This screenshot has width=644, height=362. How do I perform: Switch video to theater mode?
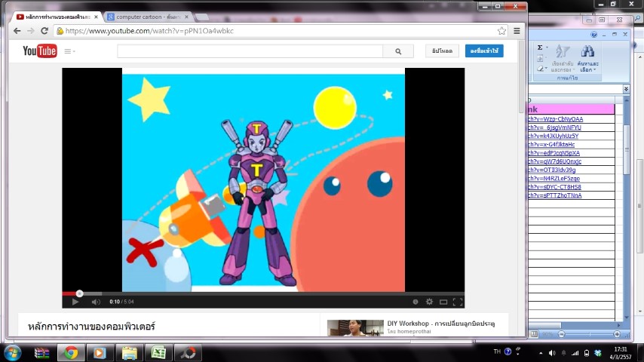coord(443,302)
